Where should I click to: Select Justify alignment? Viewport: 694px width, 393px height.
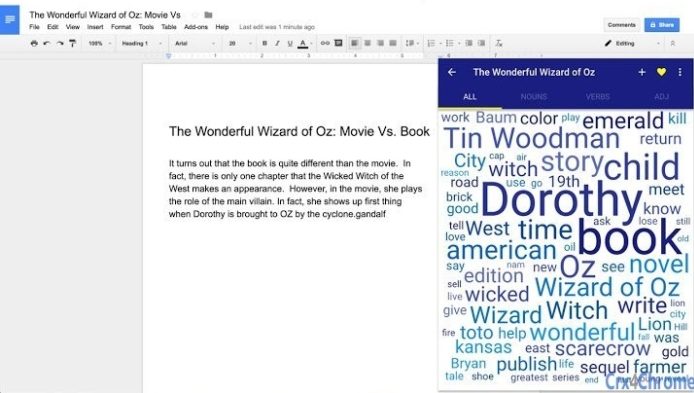[x=393, y=43]
